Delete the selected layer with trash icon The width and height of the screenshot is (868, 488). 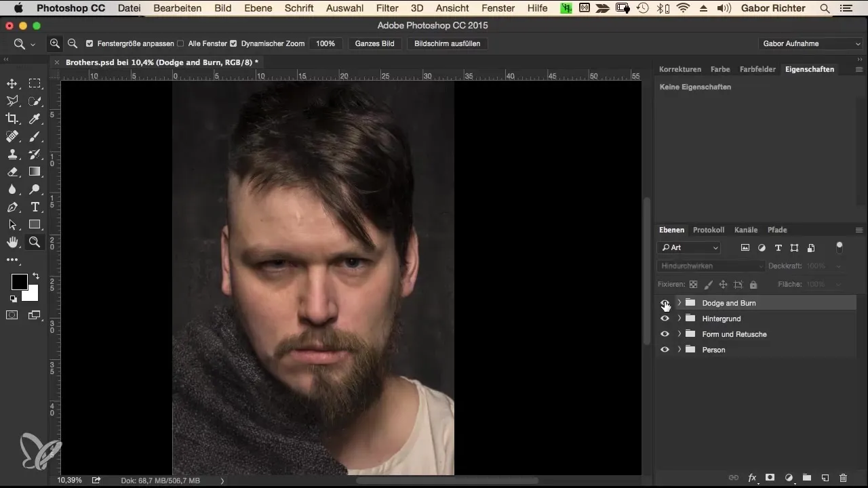tap(844, 478)
